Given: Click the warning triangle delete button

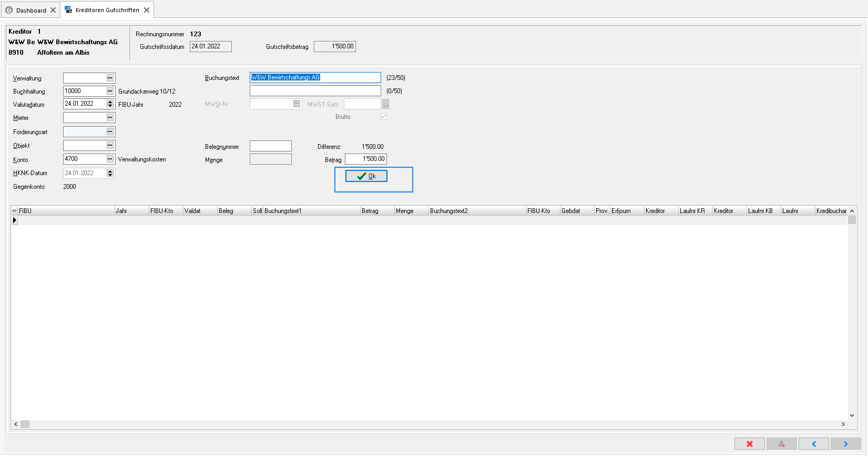Looking at the screenshot, I should pos(782,444).
